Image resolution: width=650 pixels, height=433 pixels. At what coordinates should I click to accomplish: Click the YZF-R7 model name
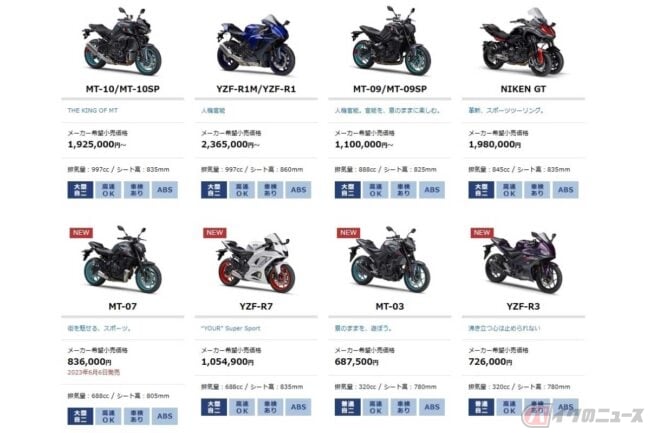(256, 307)
